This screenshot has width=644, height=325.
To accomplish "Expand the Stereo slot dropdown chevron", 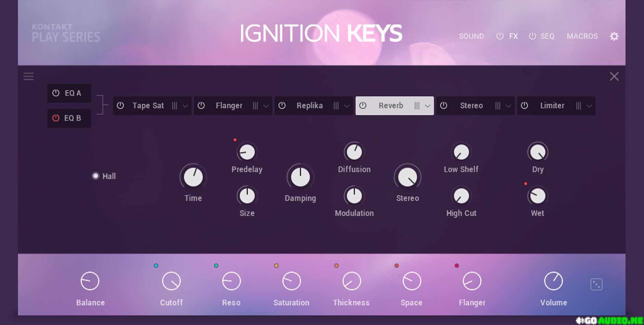I will click(509, 106).
